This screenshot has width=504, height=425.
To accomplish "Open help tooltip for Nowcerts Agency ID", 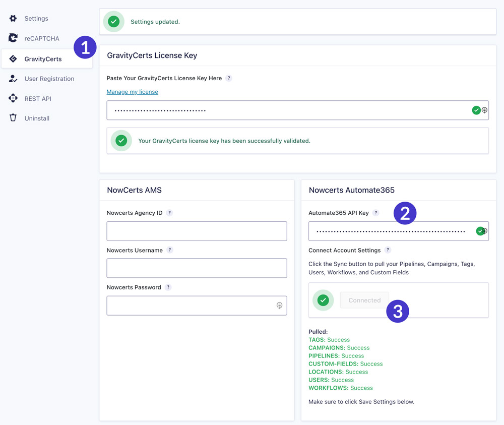I will point(169,213).
